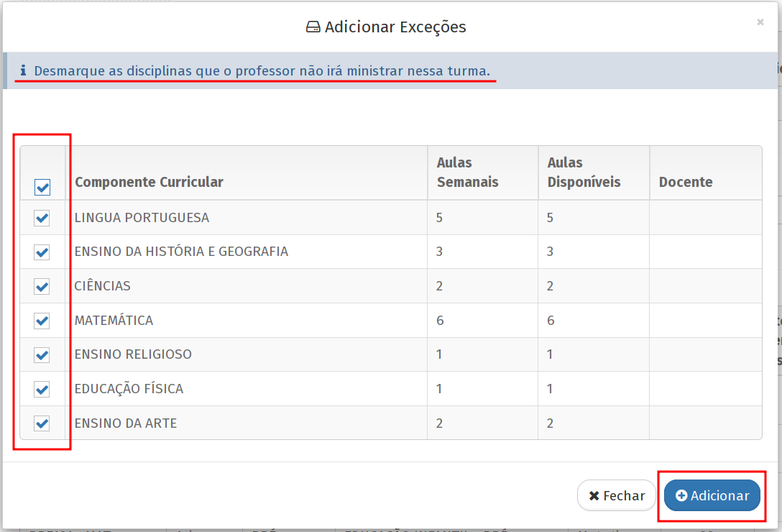Uncheck ENSINO DA HISTÓRIA E GEOGRAFIA checkbox

pyautogui.click(x=42, y=252)
